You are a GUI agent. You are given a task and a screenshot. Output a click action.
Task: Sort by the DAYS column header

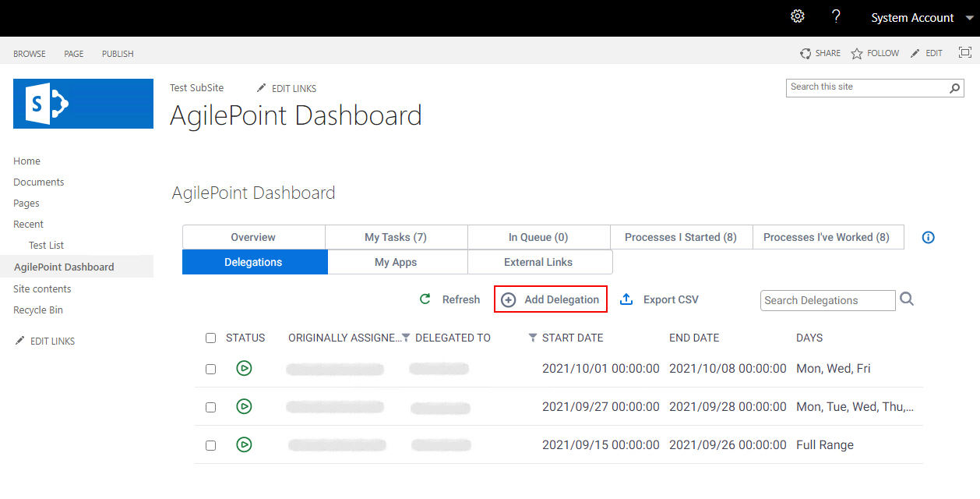[809, 338]
